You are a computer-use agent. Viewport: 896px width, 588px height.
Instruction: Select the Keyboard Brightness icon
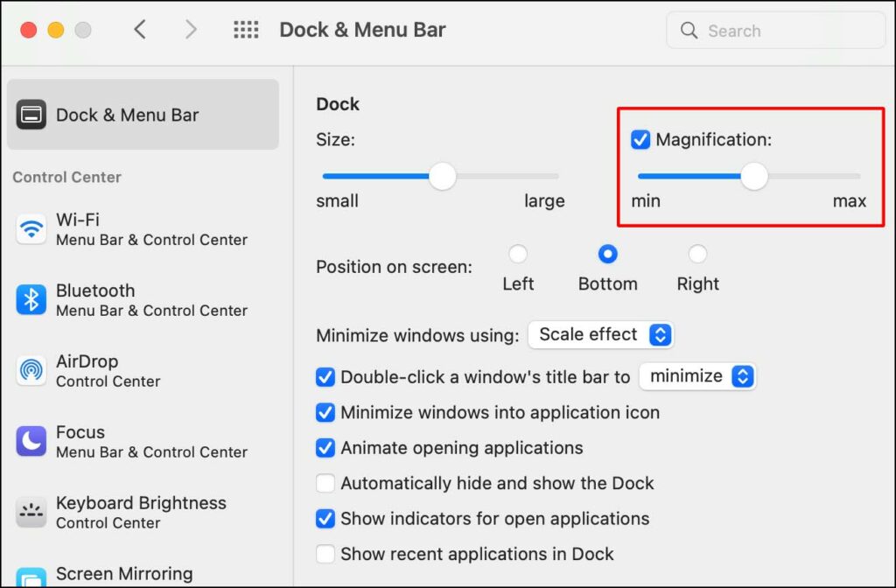(31, 513)
